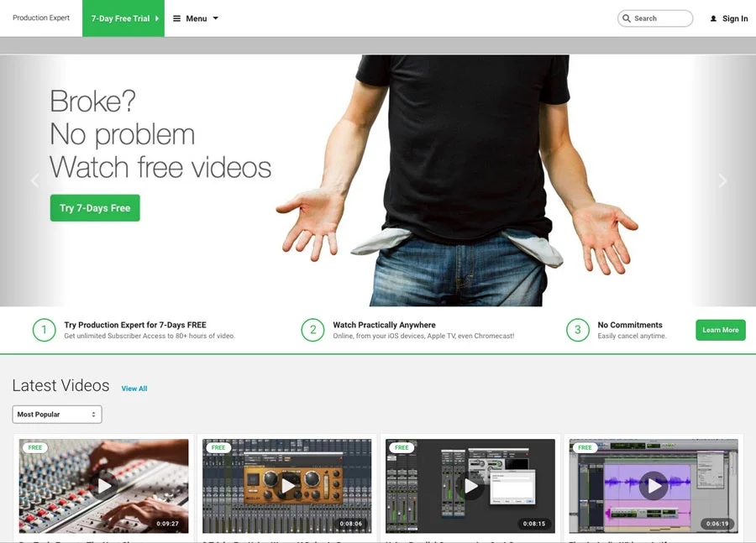This screenshot has height=543, width=756.
Task: Click the magnifying glass search icon
Action: pyautogui.click(x=627, y=18)
